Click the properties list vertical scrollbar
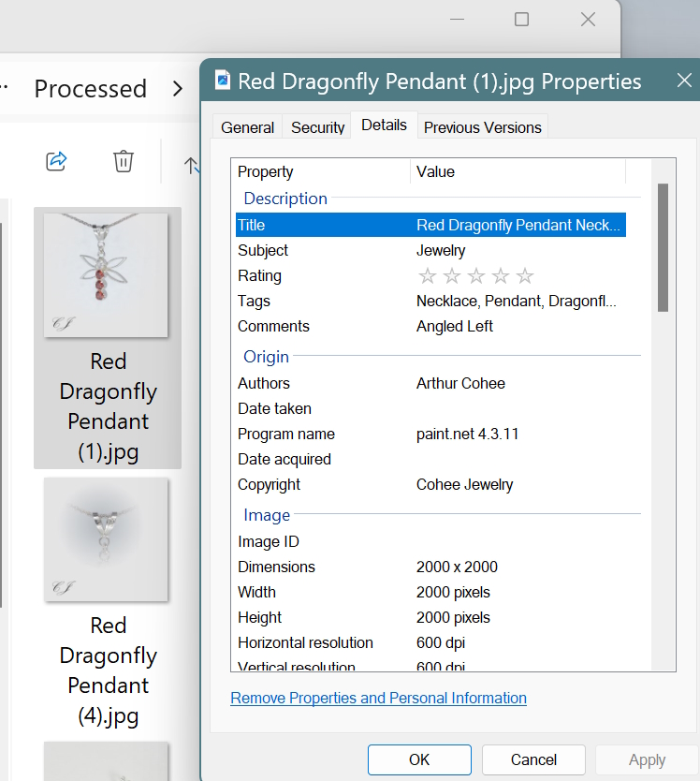The image size is (700, 781). (663, 247)
